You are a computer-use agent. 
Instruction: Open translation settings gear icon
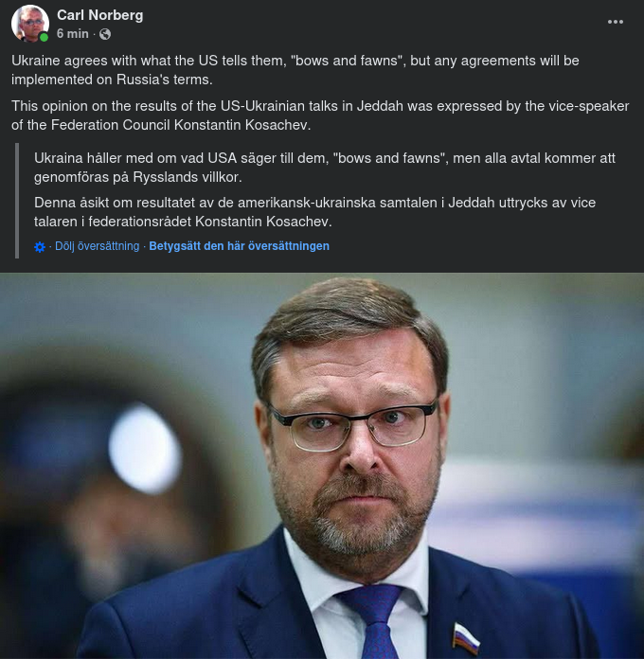pyautogui.click(x=40, y=247)
